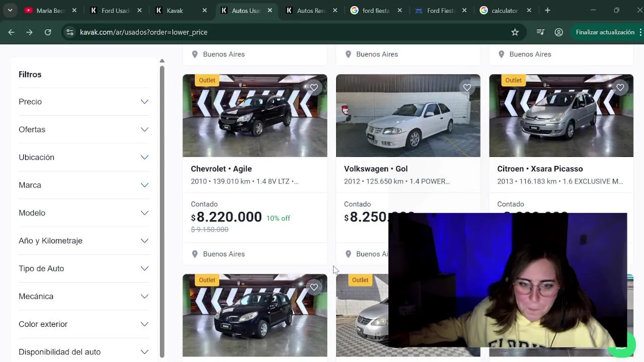Close the Autos Ren tab
The width and height of the screenshot is (644, 362).
[335, 10]
